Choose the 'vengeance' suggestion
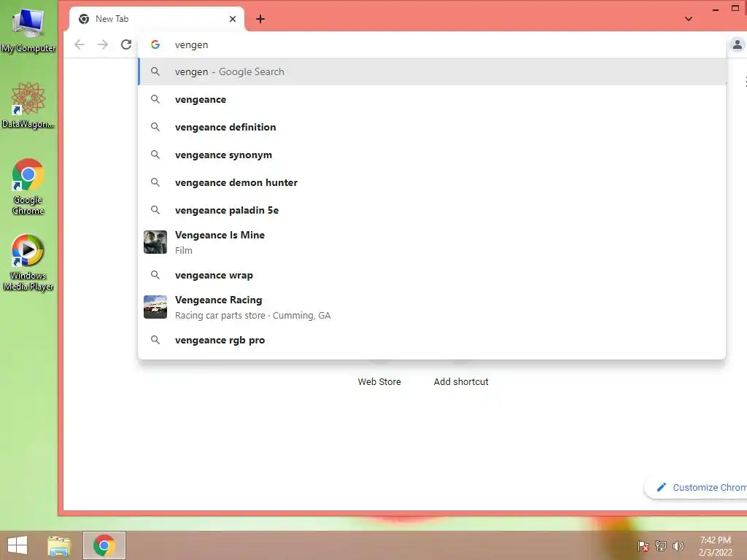This screenshot has height=560, width=747. pyautogui.click(x=432, y=99)
